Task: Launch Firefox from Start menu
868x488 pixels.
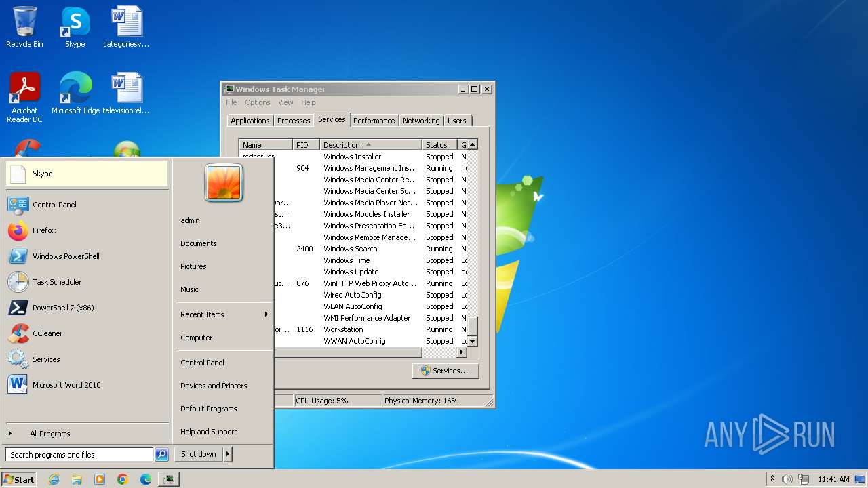Action: pos(87,230)
